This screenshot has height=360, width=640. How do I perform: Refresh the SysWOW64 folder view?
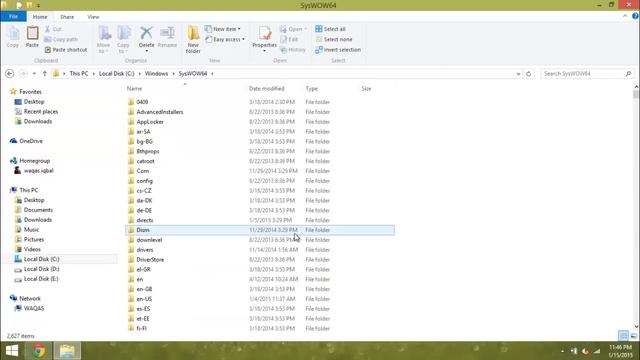tap(529, 74)
